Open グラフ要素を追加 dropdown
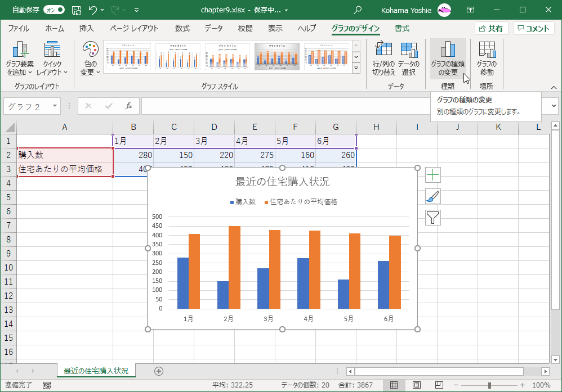Image resolution: width=562 pixels, height=392 pixels. click(x=20, y=58)
